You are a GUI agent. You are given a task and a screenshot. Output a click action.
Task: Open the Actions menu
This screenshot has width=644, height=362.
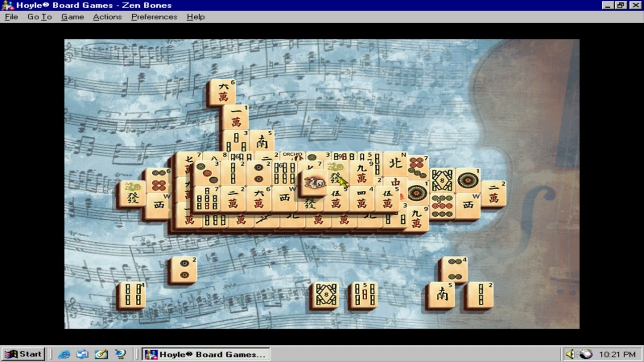pos(107,17)
